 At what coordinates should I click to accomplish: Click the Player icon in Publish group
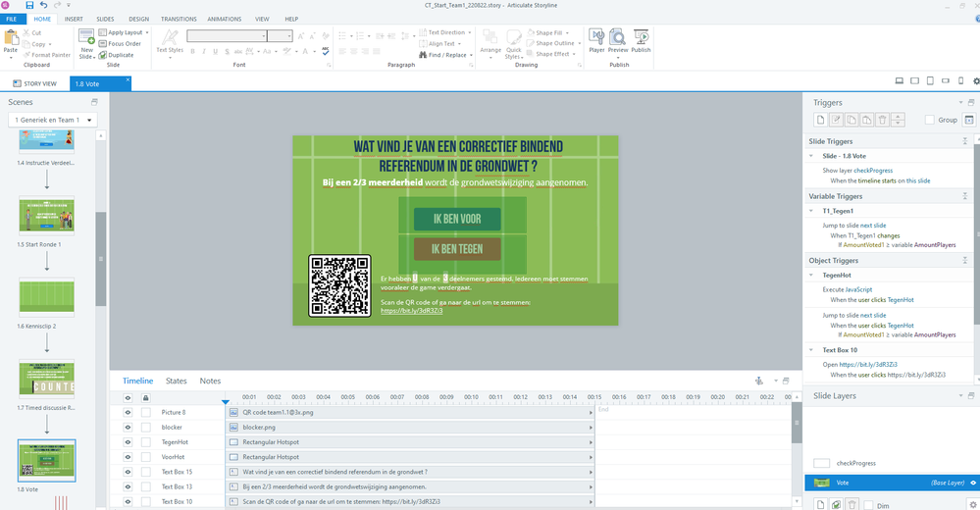point(595,40)
